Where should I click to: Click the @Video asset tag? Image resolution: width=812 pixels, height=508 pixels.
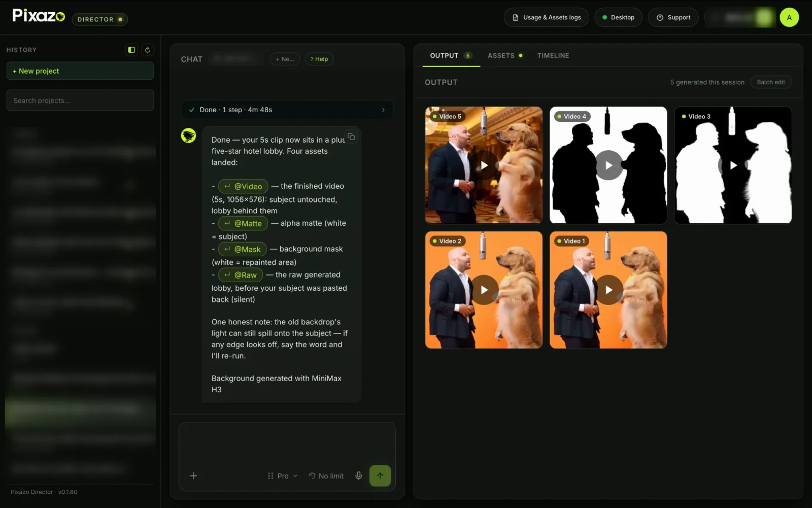[x=243, y=186]
